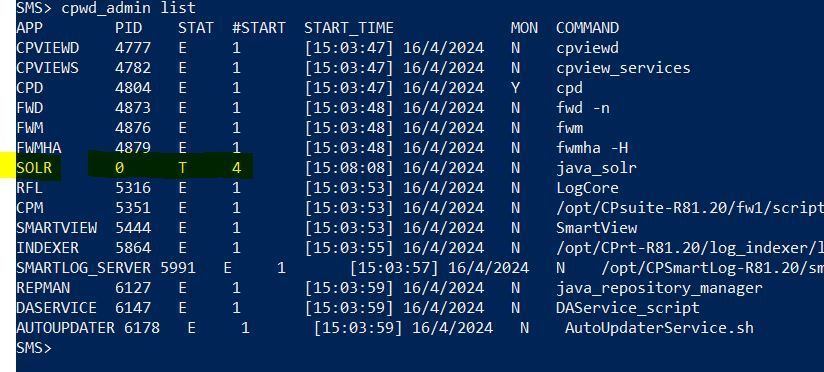Select the FWM app name

pyautogui.click(x=29, y=128)
